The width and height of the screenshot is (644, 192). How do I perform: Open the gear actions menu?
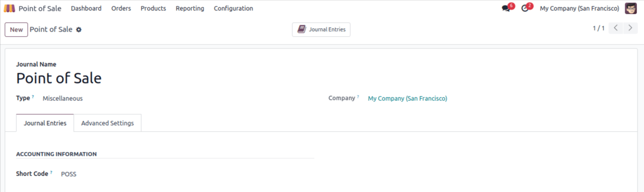click(x=78, y=30)
